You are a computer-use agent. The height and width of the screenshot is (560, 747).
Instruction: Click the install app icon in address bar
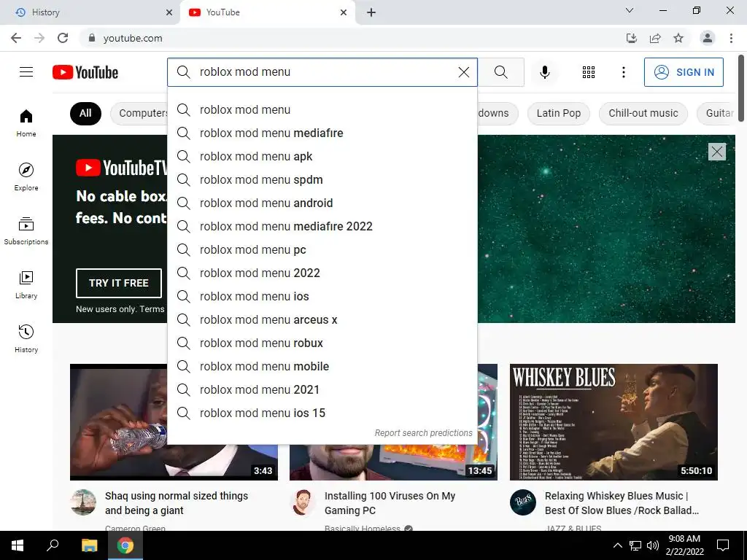631,38
